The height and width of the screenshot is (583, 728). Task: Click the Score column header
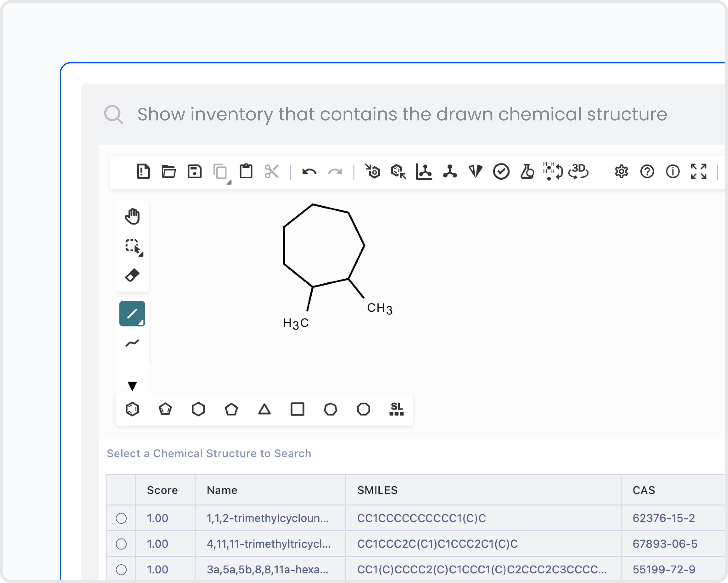tap(162, 490)
